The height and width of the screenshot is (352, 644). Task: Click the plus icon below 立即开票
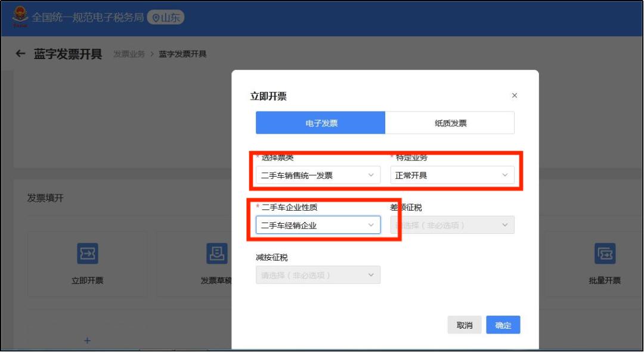click(87, 341)
